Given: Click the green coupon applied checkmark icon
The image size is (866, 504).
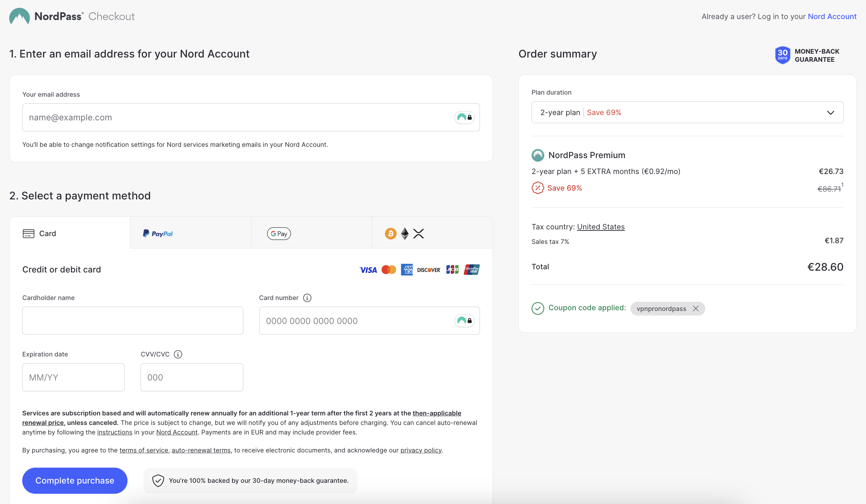Looking at the screenshot, I should coord(538,308).
